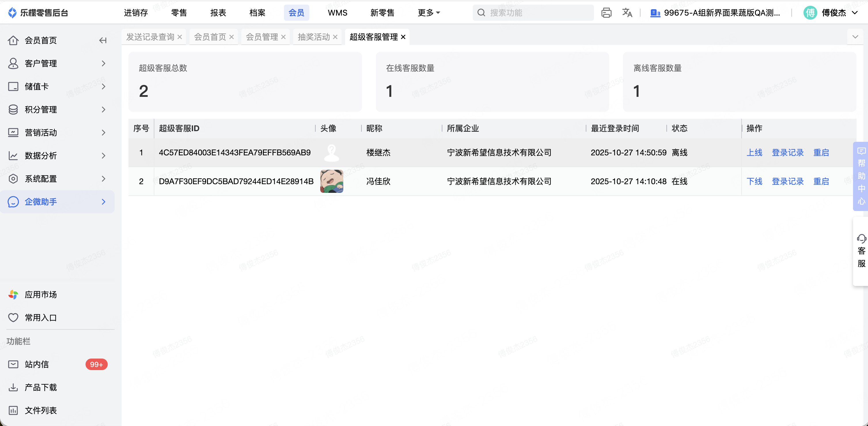The width and height of the screenshot is (868, 426).
Task: Open the 更多 dropdown in the top nav
Action: [429, 13]
